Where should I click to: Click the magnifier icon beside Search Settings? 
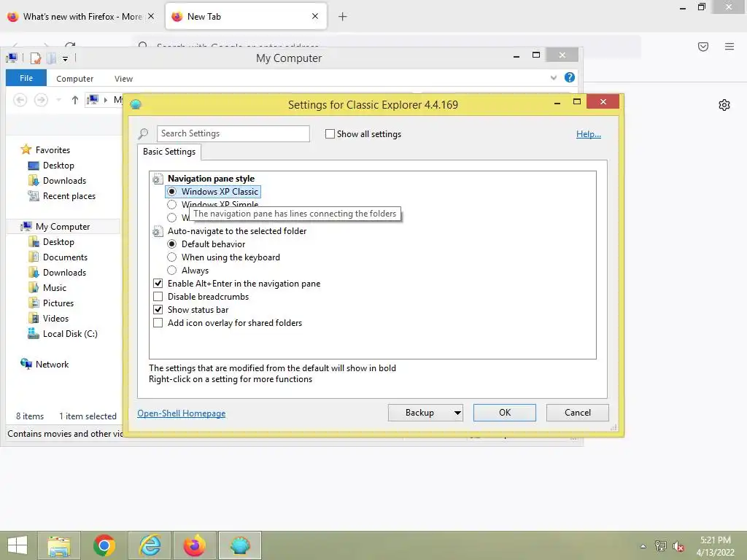tap(143, 134)
